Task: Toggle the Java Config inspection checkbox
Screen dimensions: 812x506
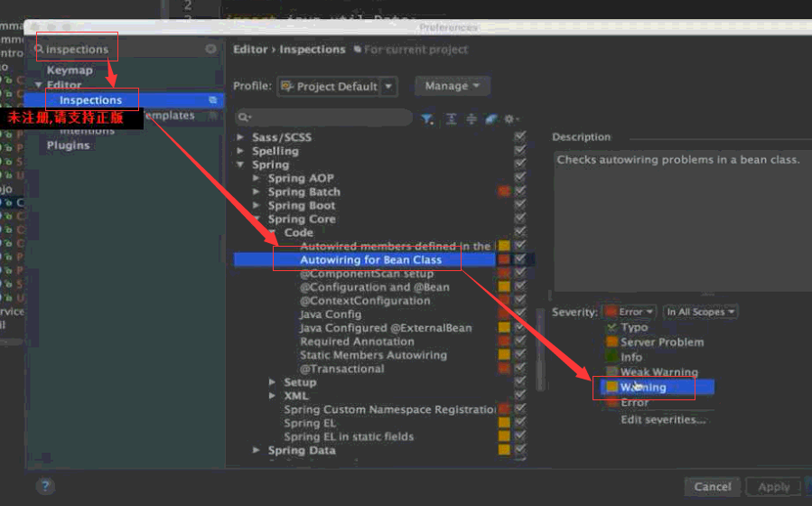Action: [520, 314]
